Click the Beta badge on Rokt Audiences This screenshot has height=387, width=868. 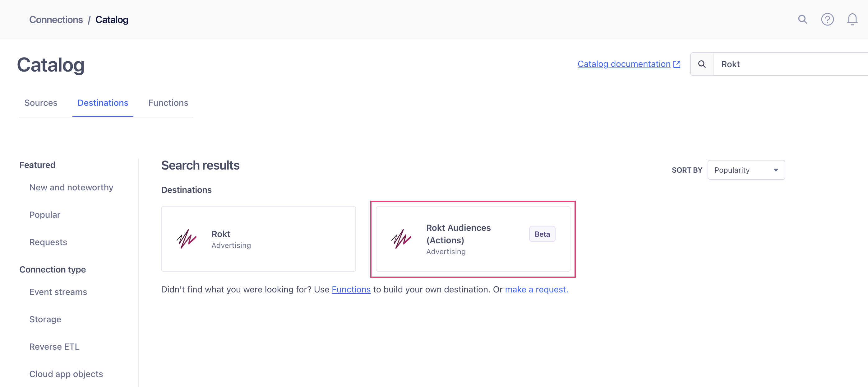tap(542, 234)
